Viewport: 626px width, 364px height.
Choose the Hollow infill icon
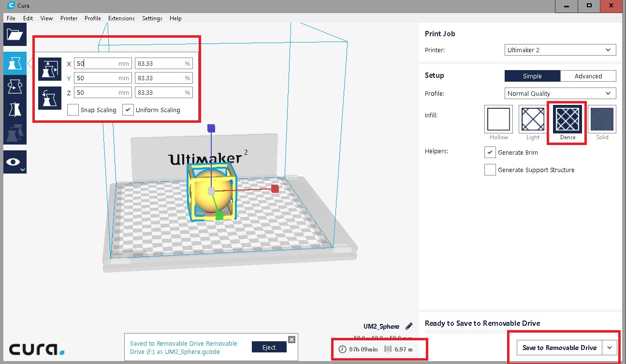(498, 119)
